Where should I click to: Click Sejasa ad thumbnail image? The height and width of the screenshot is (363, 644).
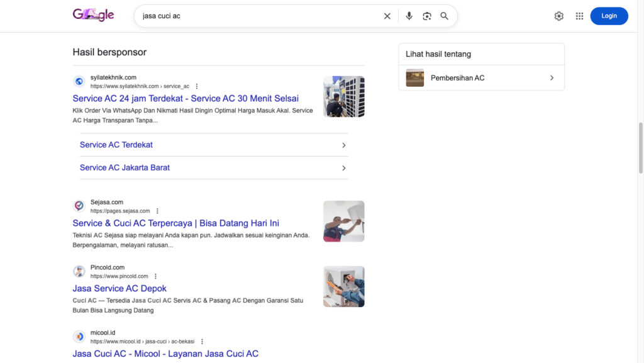[344, 221]
